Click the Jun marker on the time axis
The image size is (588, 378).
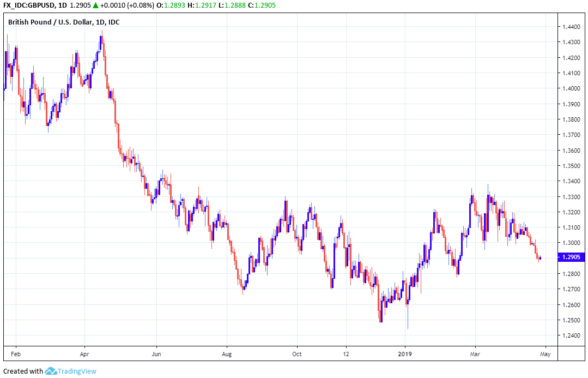tap(156, 353)
